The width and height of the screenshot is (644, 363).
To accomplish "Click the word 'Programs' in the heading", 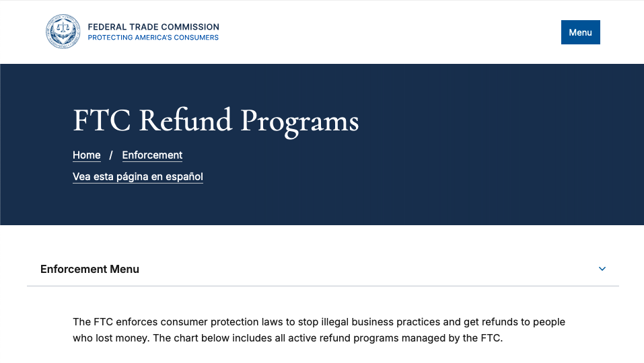I will pos(299,121).
